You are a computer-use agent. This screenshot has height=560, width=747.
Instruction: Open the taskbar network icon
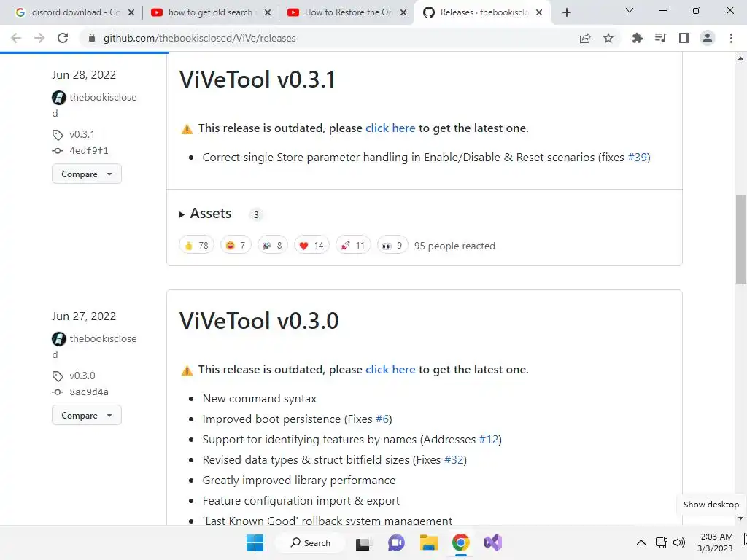click(x=661, y=542)
